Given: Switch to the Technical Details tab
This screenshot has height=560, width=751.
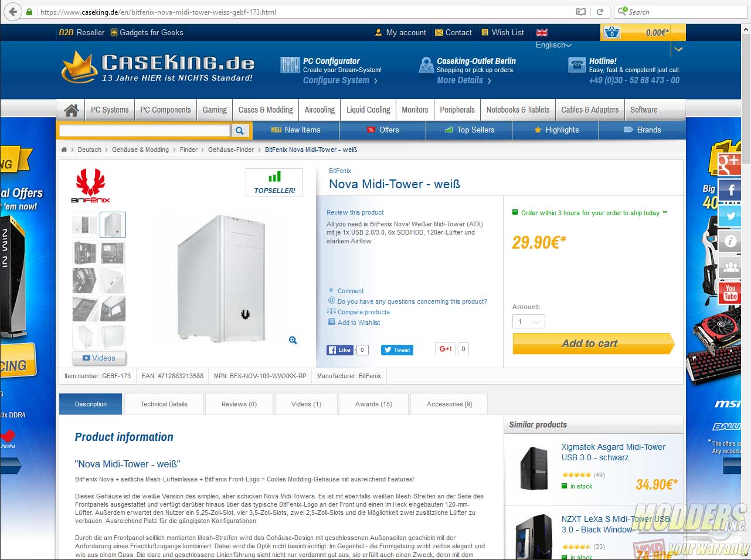Looking at the screenshot, I should (164, 404).
